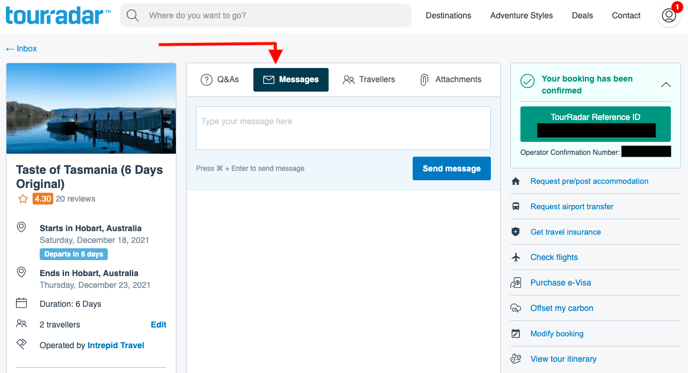Click 'Saturday, December 18, 2021' date
The width and height of the screenshot is (688, 373).
click(x=94, y=240)
